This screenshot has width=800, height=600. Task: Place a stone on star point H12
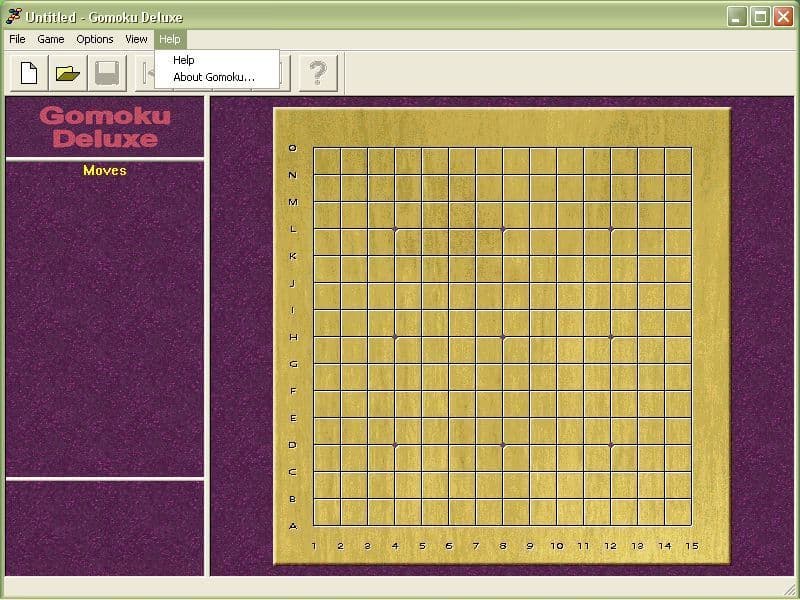[611, 337]
